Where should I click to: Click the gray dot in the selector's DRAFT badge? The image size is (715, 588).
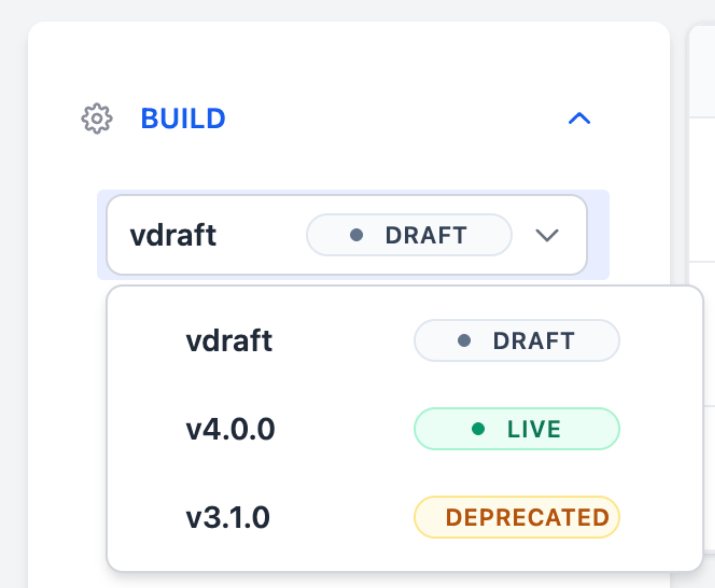(356, 235)
